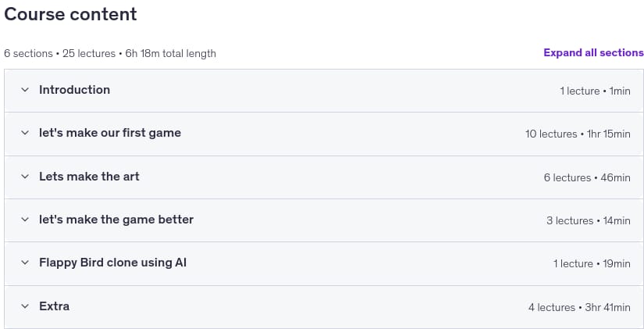Open Flappy Bird clone using AI title
644x329 pixels.
click(113, 263)
